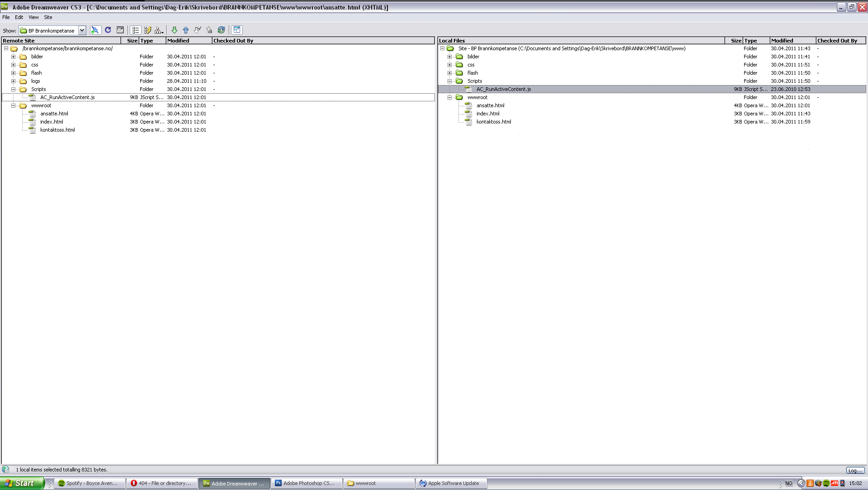Sort remote pane by Size column

130,41
